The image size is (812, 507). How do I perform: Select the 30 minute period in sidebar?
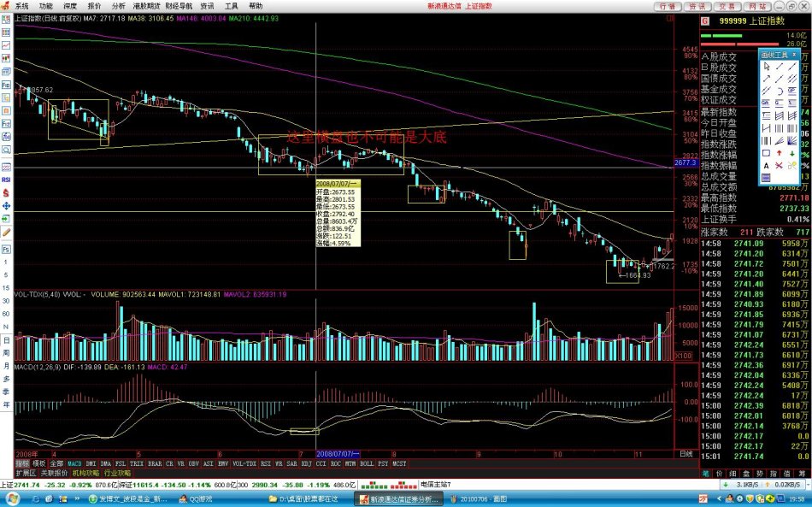coord(6,301)
